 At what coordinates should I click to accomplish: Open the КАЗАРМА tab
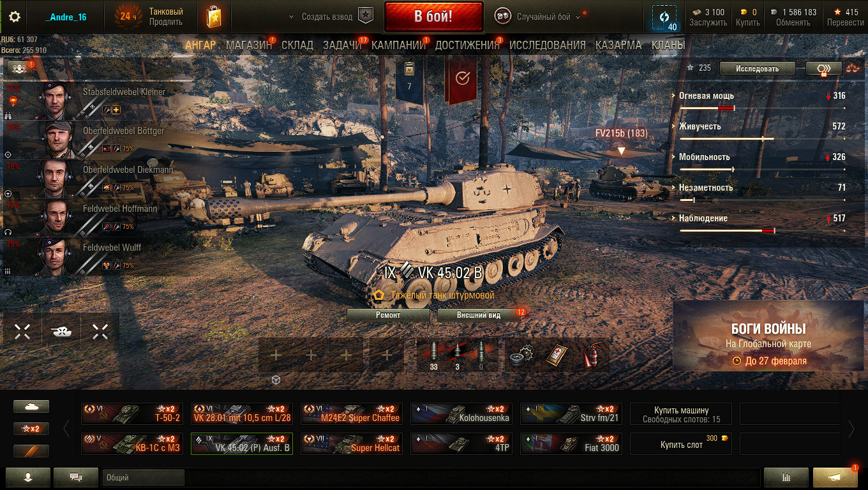pyautogui.click(x=618, y=45)
